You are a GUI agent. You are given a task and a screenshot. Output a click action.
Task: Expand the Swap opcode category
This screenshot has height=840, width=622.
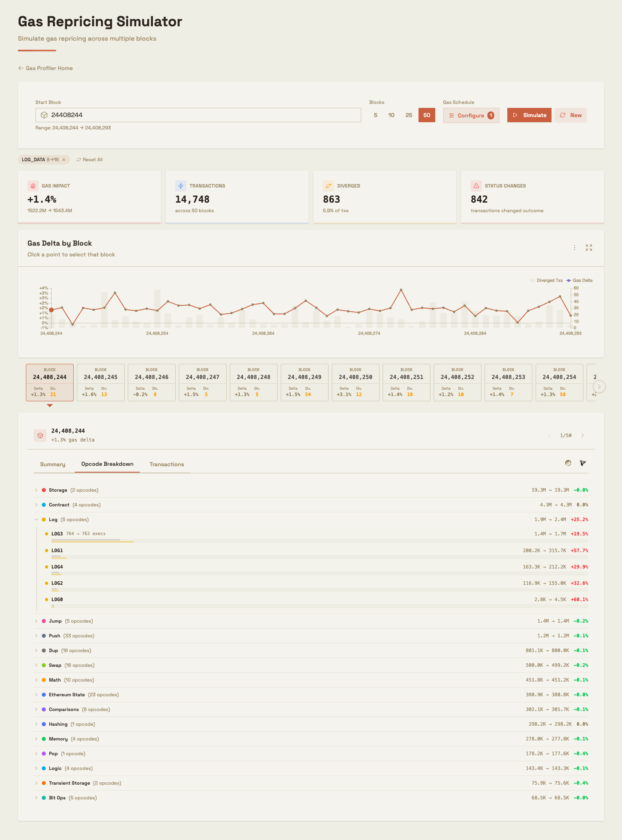311,665
